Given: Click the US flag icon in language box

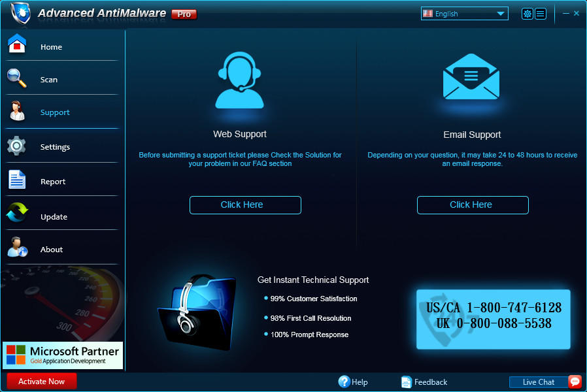Looking at the screenshot, I should 428,14.
